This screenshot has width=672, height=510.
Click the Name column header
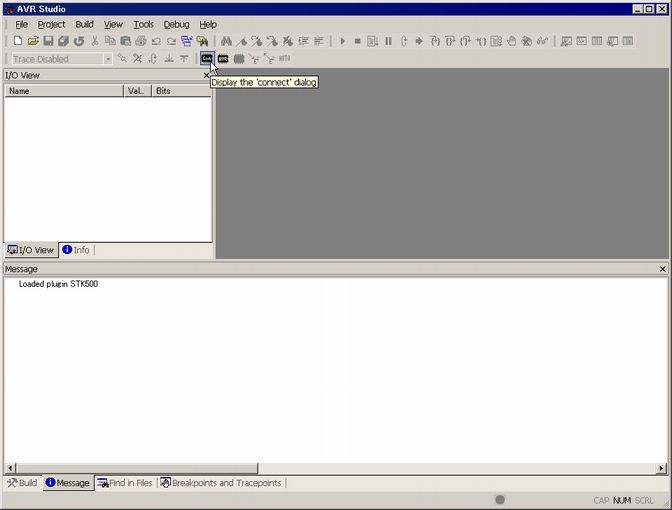[64, 91]
